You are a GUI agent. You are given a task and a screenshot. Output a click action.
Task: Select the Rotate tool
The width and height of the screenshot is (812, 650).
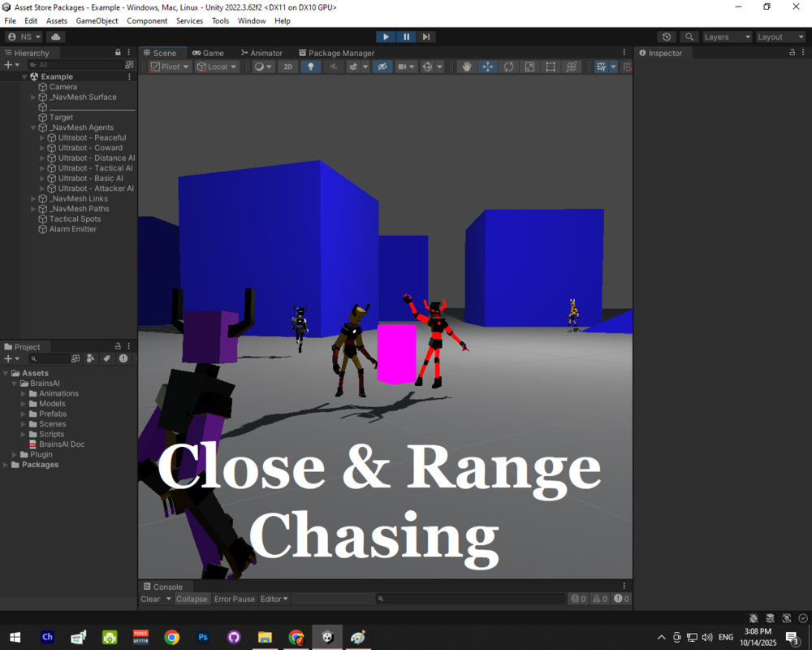tap(508, 67)
